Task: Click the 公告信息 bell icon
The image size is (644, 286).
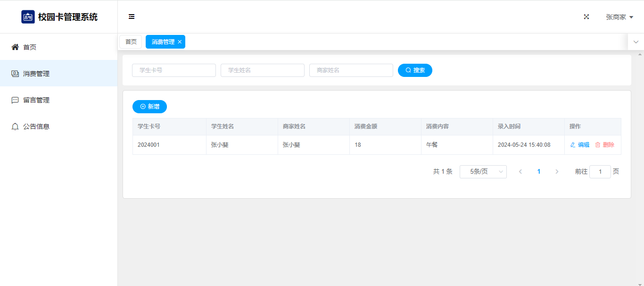Action: tap(15, 126)
